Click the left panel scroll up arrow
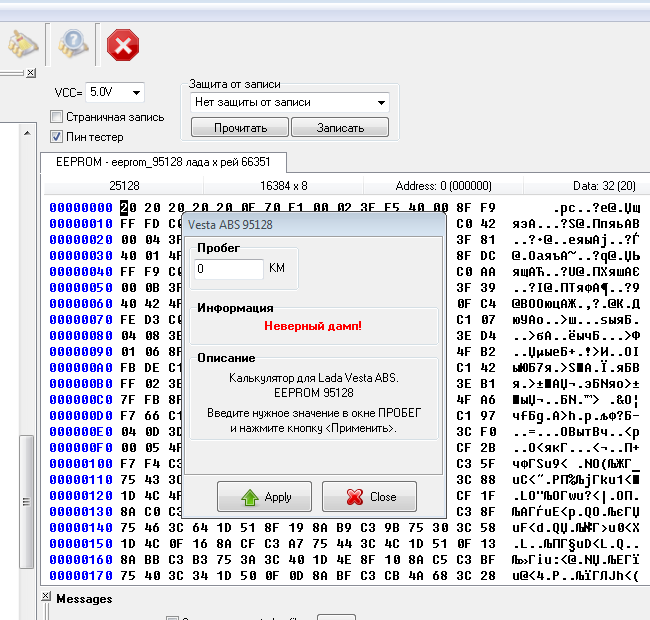650x620 pixels. (27, 133)
